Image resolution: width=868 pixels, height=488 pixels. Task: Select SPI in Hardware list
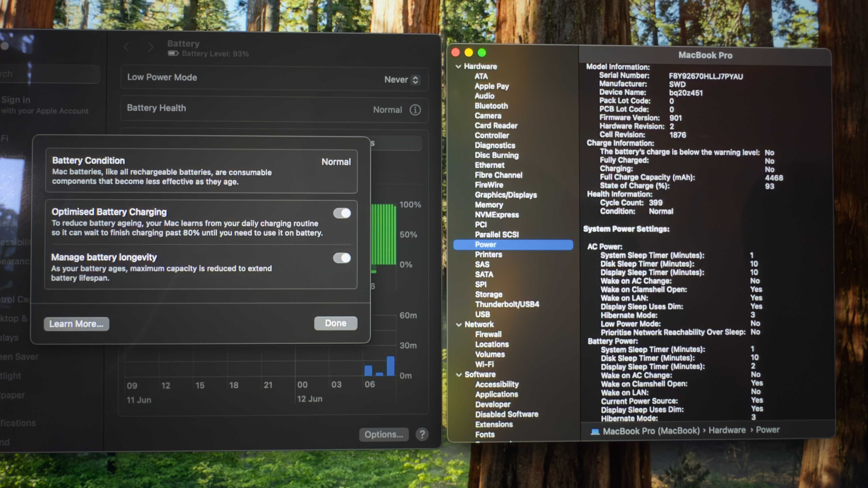coord(481,284)
